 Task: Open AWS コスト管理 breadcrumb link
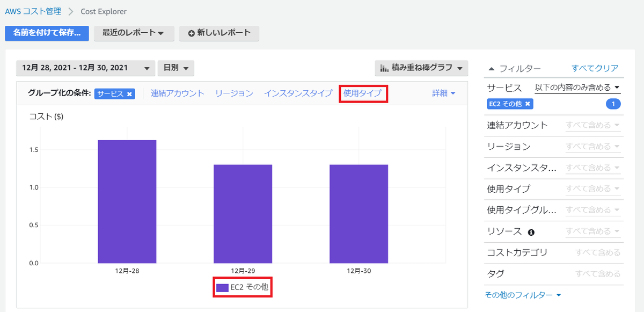(33, 11)
